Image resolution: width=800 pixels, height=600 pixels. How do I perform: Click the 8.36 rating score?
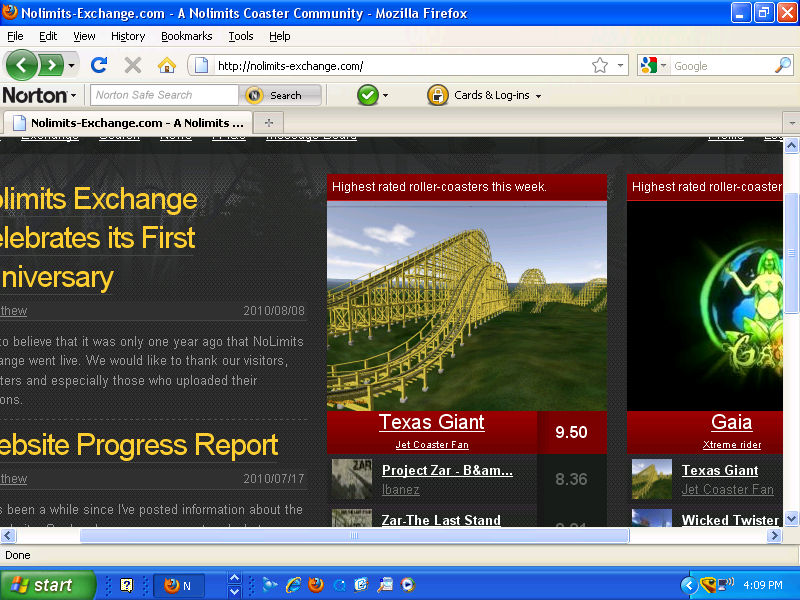pyautogui.click(x=571, y=479)
